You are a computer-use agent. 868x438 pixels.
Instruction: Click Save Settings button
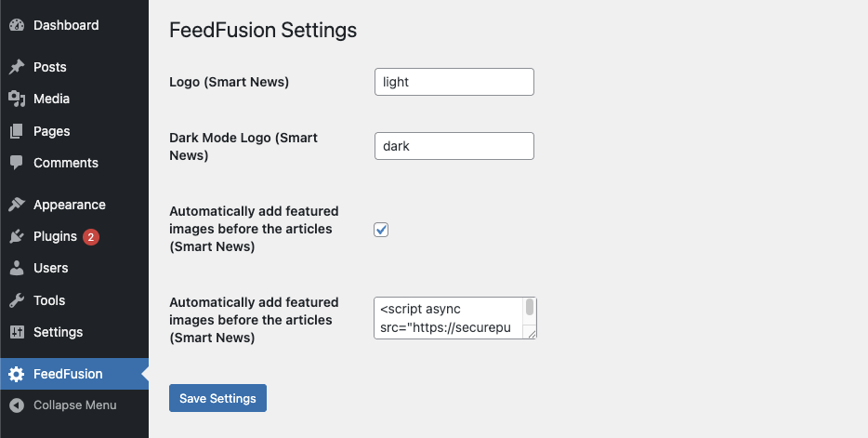tap(217, 398)
